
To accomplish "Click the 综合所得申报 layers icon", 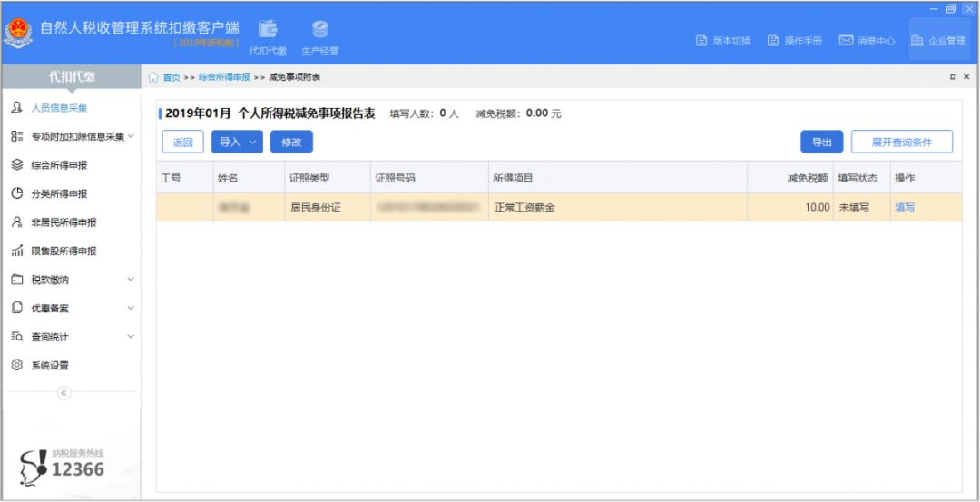I will (x=17, y=165).
